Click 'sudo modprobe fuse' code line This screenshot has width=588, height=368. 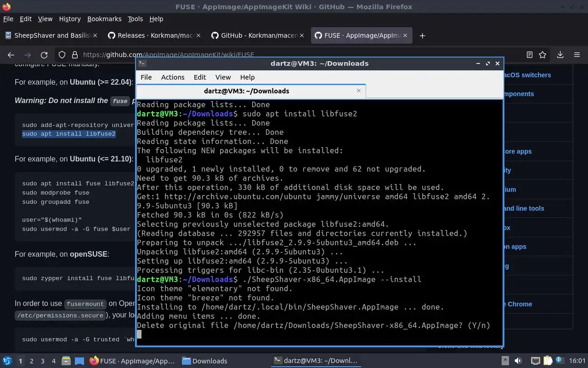tap(56, 193)
